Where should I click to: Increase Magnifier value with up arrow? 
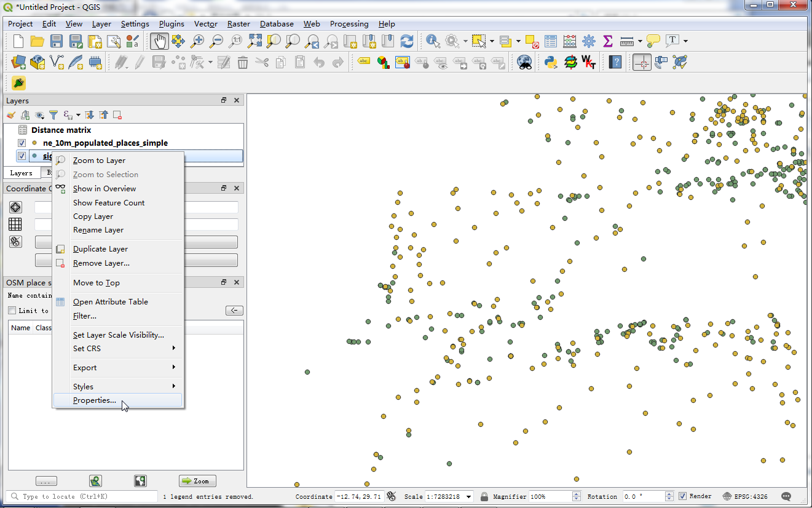(x=576, y=494)
